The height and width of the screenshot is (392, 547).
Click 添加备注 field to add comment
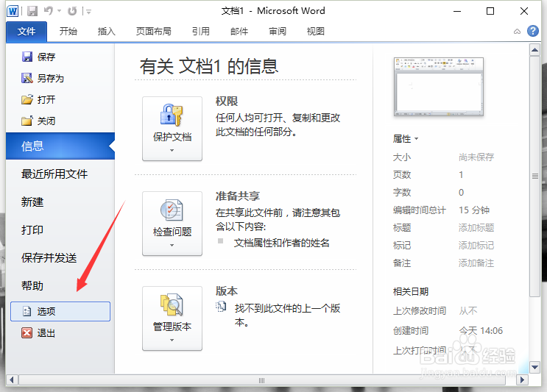click(x=476, y=263)
